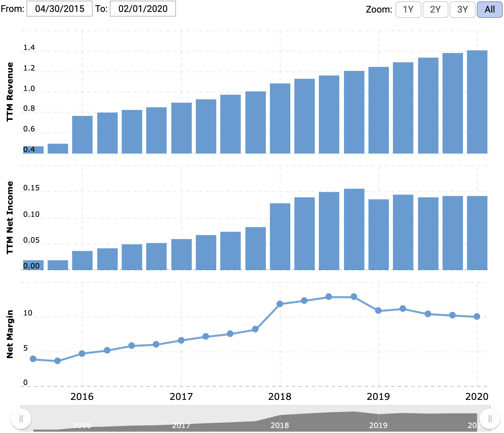Click the 2018 area in navigator
The width and height of the screenshot is (504, 433).
click(x=280, y=425)
